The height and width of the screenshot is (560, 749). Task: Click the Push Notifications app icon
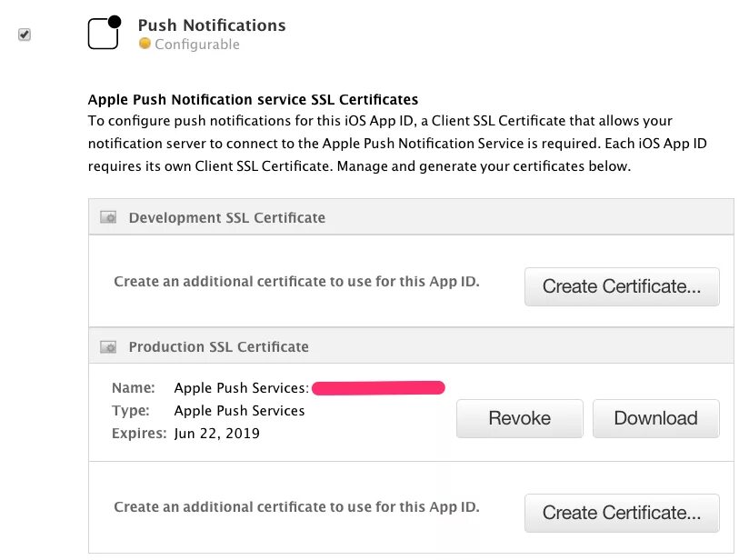tap(104, 33)
